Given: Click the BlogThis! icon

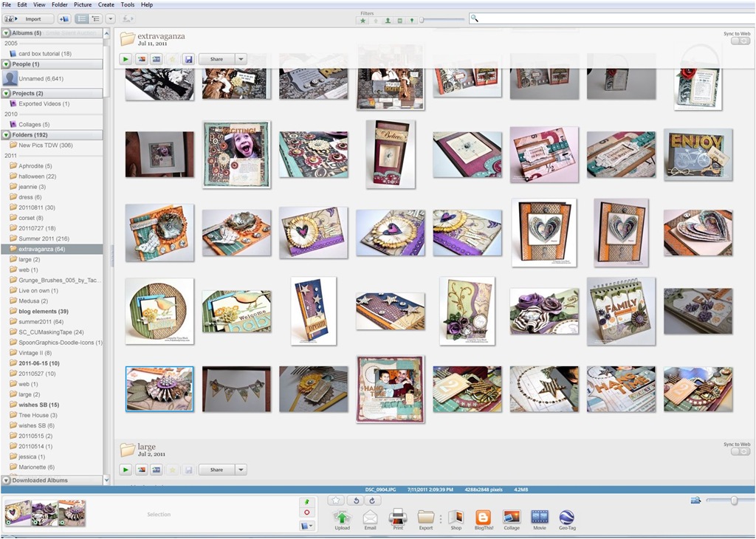Looking at the screenshot, I should tap(484, 521).
